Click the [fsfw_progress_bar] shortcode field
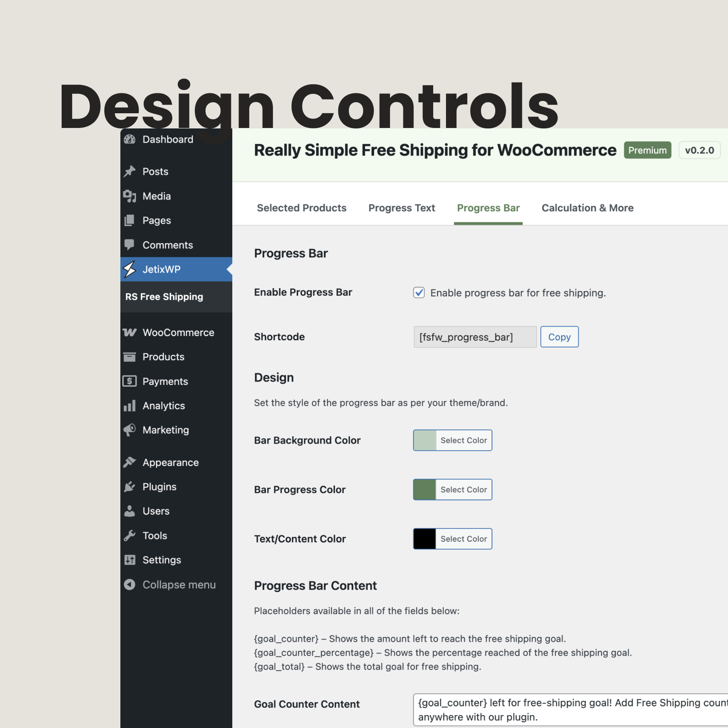The image size is (728, 728). 475,337
